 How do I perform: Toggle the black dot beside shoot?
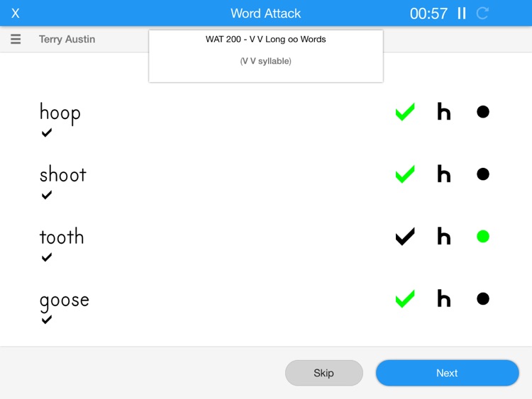click(483, 174)
